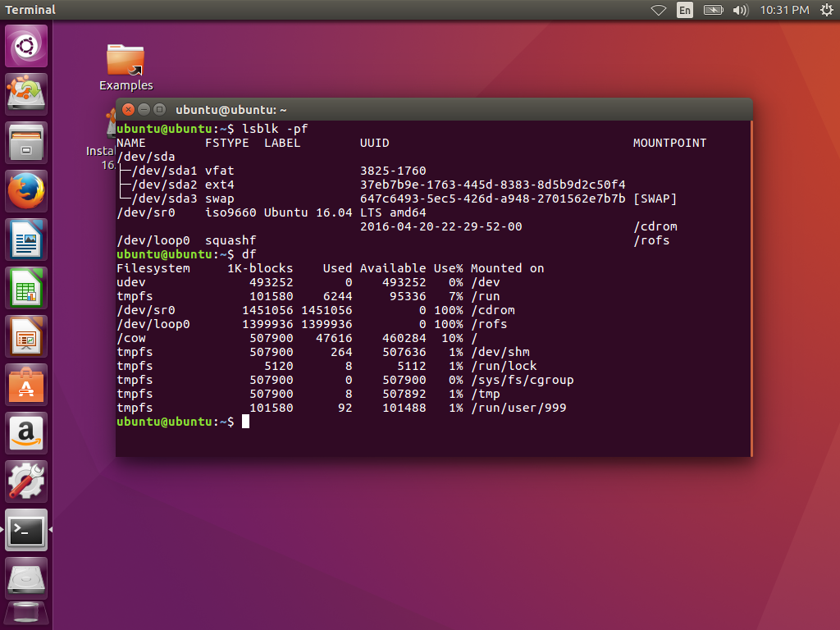Viewport: 840px width, 630px height.
Task: Click the terminal prompt input cursor
Action: 245,422
